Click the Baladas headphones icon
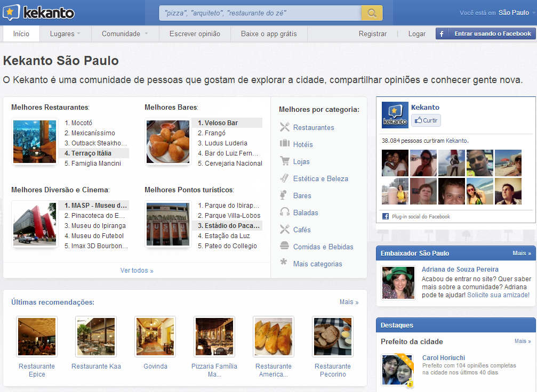537x392 pixels. tap(285, 212)
